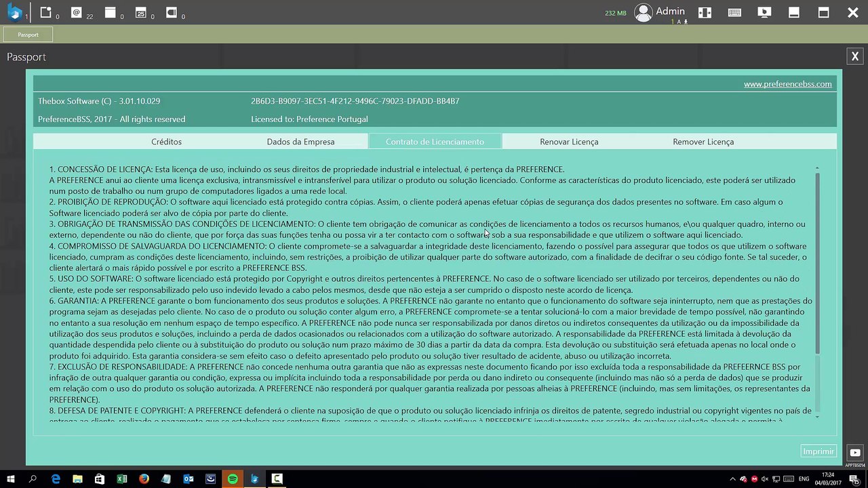
Task: Open the Action Center notifications icon
Action: coord(855,479)
